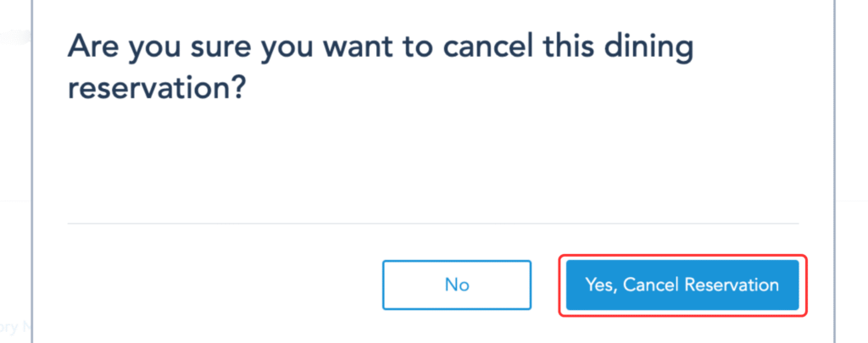Click the partially hidden text behind the dialog
This screenshot has width=868, height=343.
(15, 326)
